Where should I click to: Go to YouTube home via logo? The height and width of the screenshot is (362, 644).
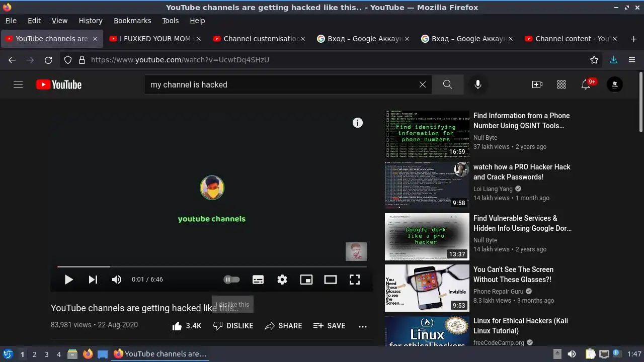coord(59,84)
